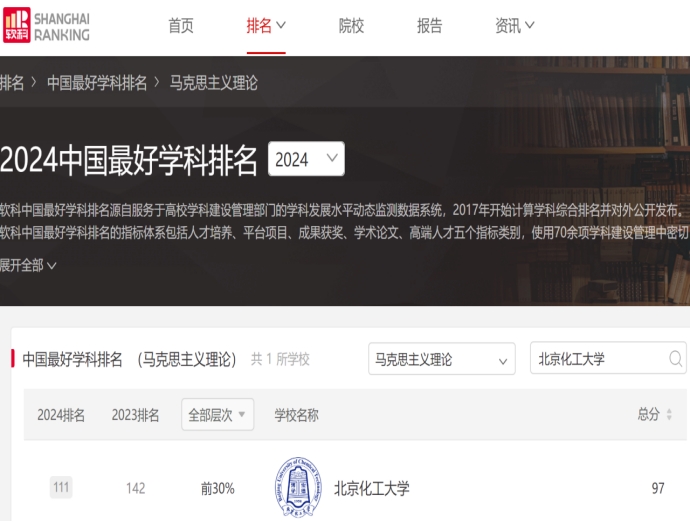Click the search magnifier icon
Viewport: 690px width, 522px height.
[x=675, y=359]
